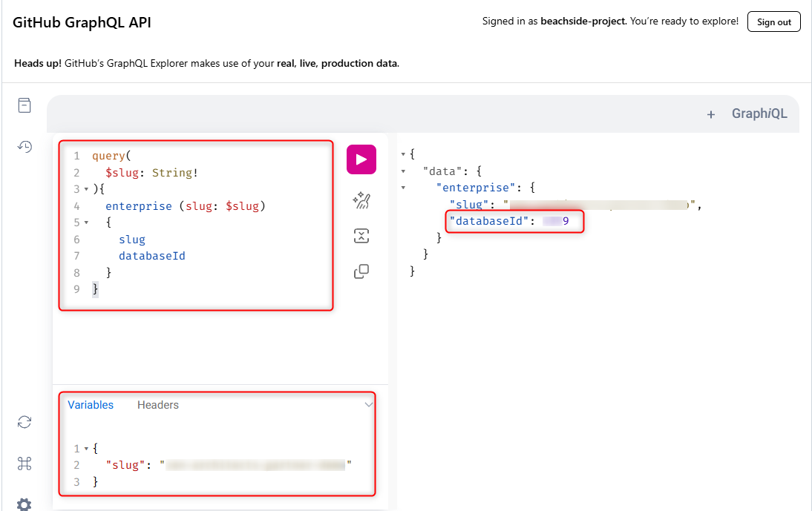The height and width of the screenshot is (511, 812).
Task: Collapse the query block fold arrow on line 3
Action: 86,190
